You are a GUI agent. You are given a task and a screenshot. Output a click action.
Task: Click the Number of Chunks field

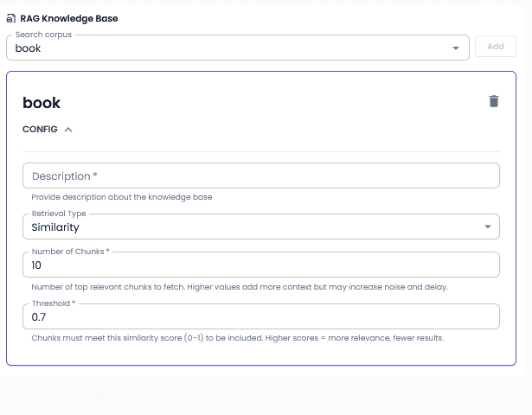point(261,265)
